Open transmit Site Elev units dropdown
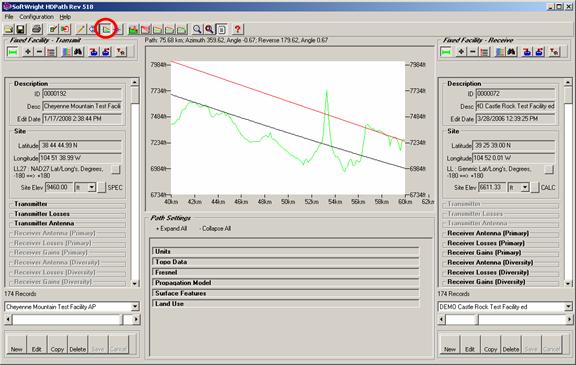 click(91, 188)
